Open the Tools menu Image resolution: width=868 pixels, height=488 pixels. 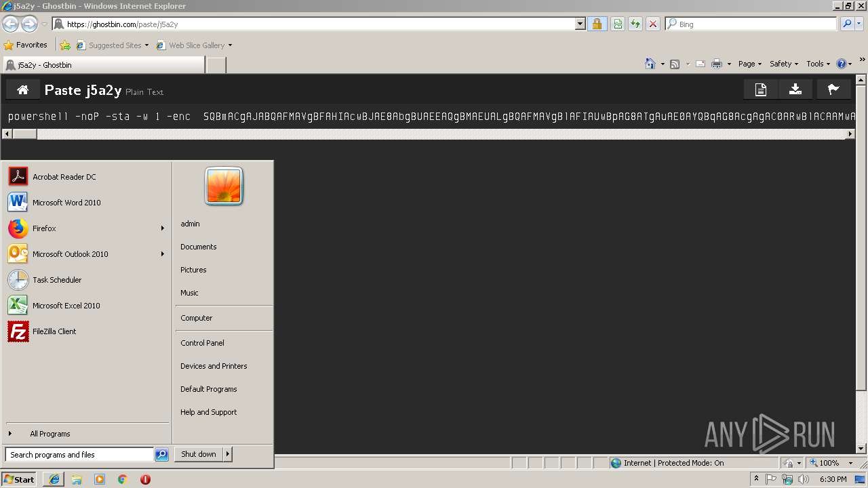point(818,64)
